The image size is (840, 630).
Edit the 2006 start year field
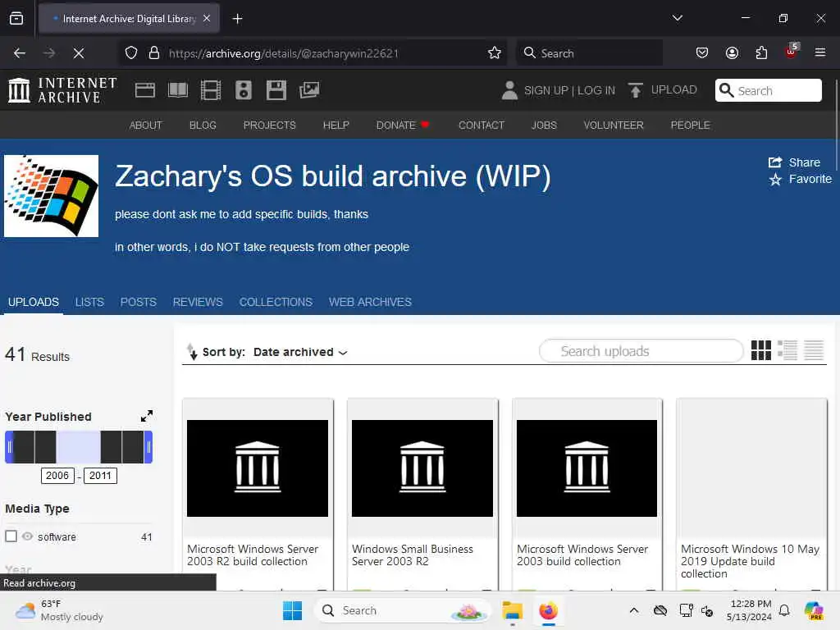(57, 475)
